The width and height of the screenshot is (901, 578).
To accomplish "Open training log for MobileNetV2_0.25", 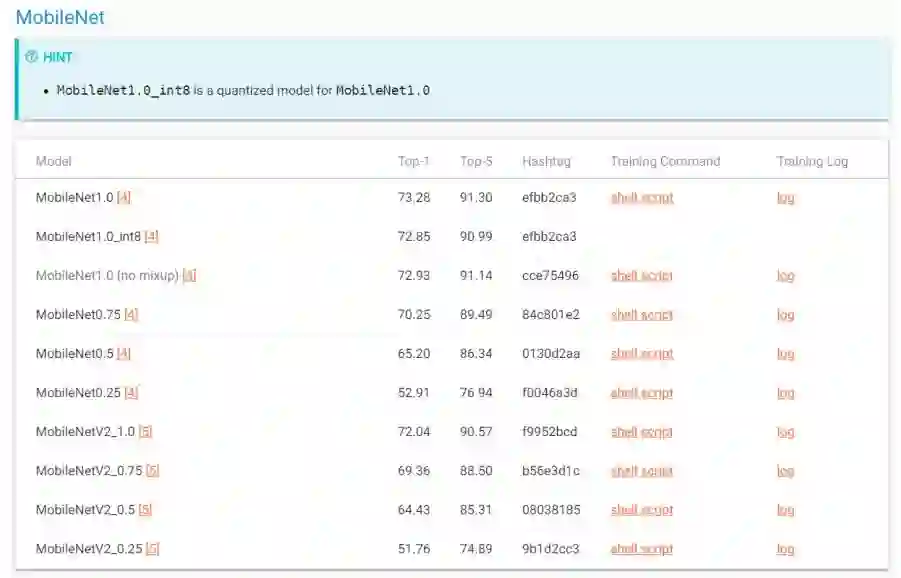I will [785, 549].
